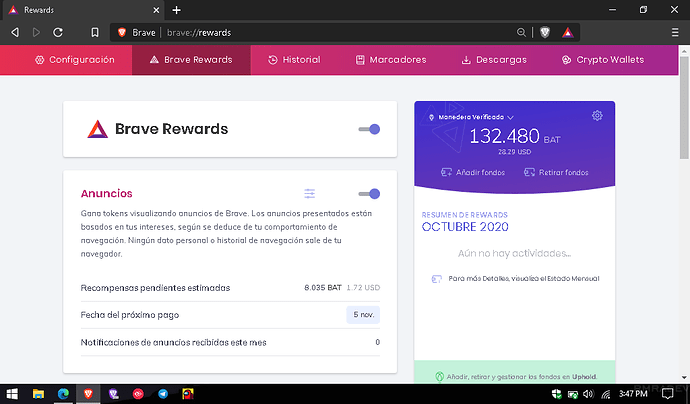Open the Configuración tab
The width and height of the screenshot is (690, 404).
click(x=75, y=60)
